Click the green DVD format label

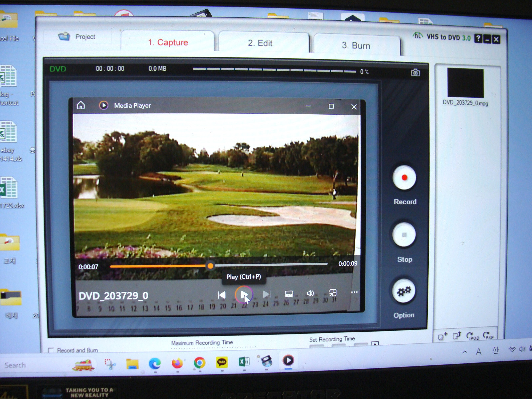coord(58,69)
